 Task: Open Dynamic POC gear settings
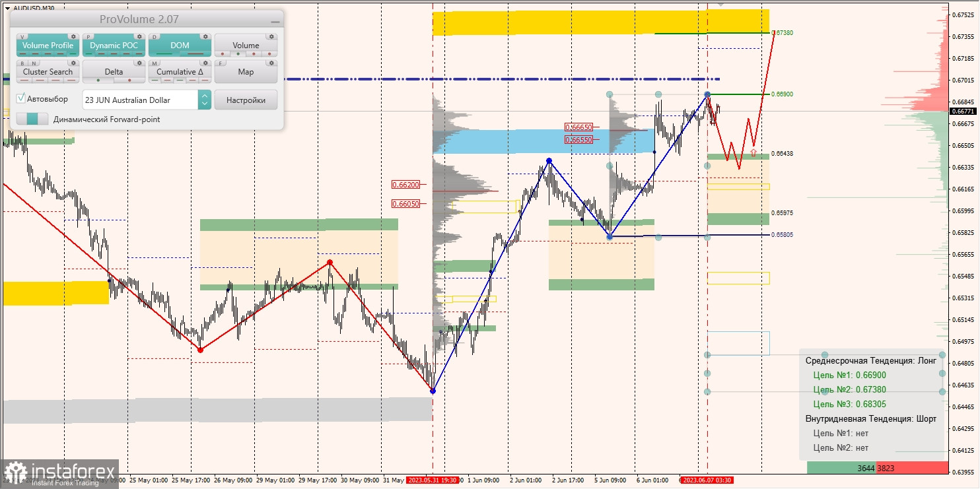139,37
